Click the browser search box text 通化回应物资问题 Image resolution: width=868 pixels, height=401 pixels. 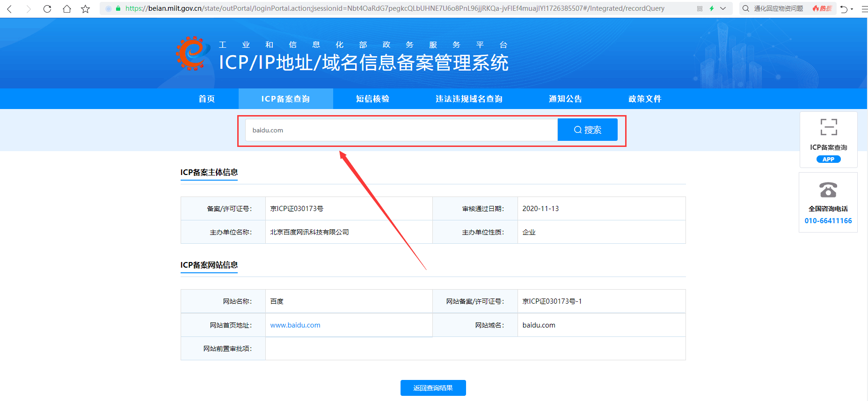(779, 8)
